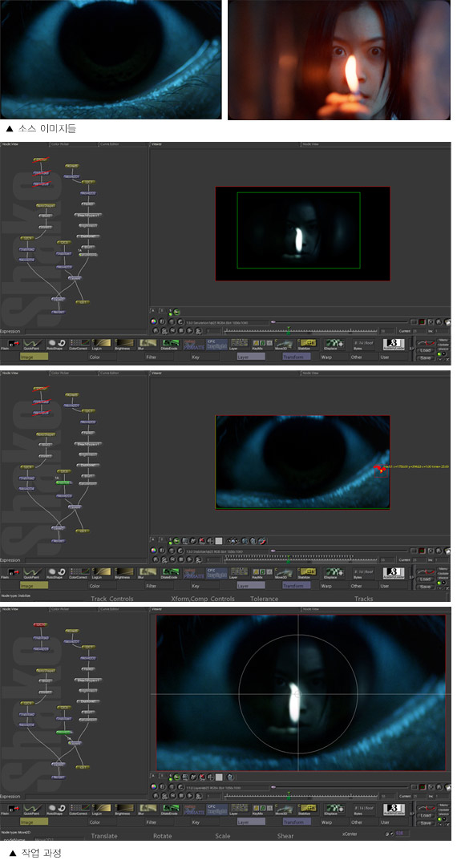Pick the RotoShape tool in the bottom Shake screenshot
The width and height of the screenshot is (457, 868).
click(x=57, y=809)
